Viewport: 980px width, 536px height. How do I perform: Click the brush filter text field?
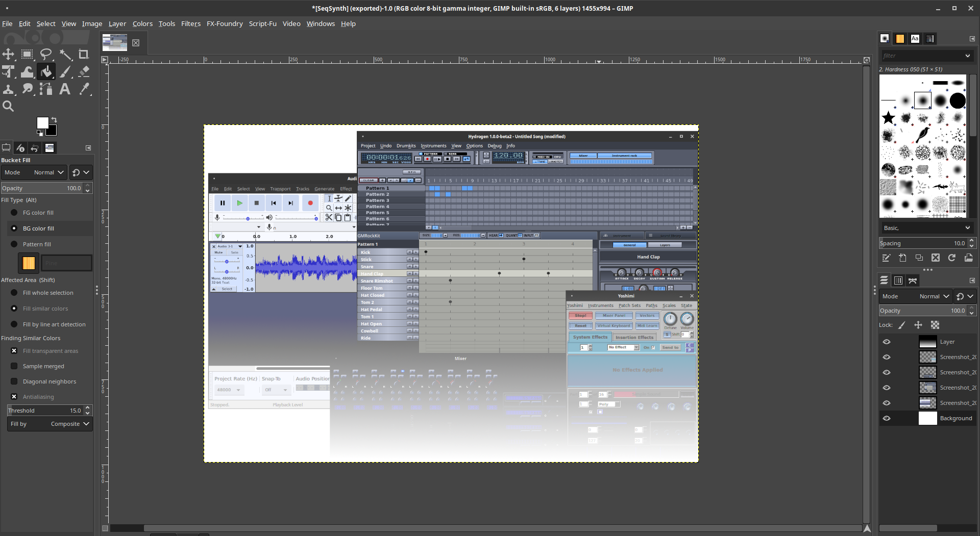coord(921,56)
